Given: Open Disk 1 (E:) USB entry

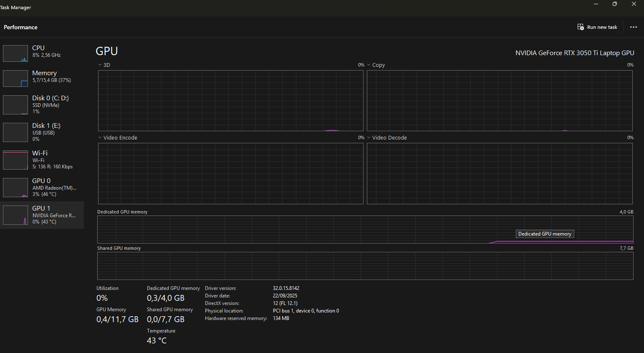Looking at the screenshot, I should coord(46,126).
